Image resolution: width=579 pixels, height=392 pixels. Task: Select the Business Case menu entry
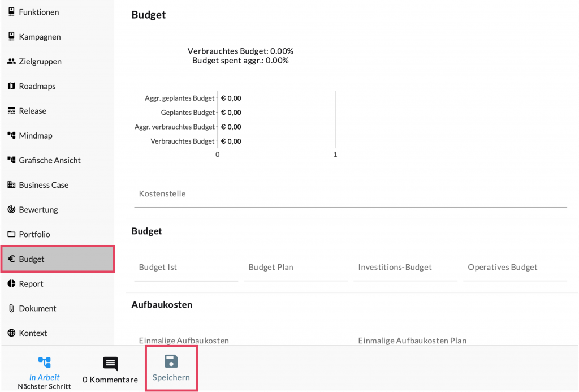(x=43, y=185)
